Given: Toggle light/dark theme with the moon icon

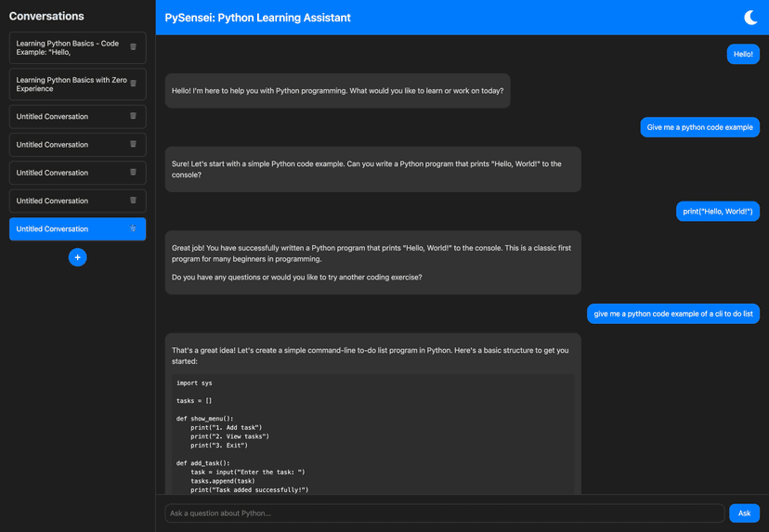Looking at the screenshot, I should pos(750,18).
